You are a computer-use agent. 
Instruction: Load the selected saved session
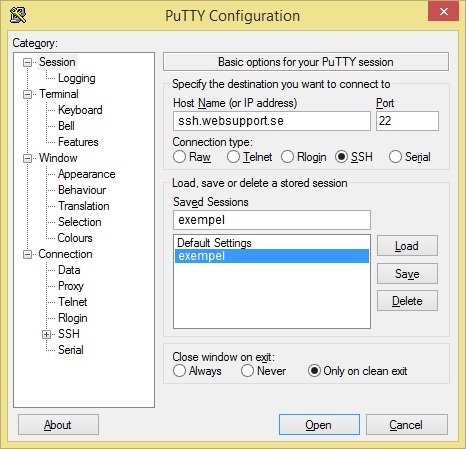[407, 246]
